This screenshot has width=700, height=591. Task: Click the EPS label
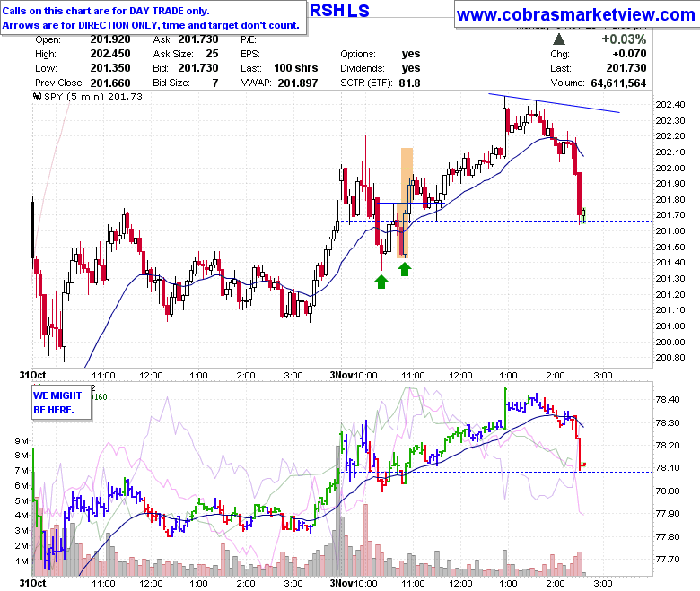(x=250, y=54)
